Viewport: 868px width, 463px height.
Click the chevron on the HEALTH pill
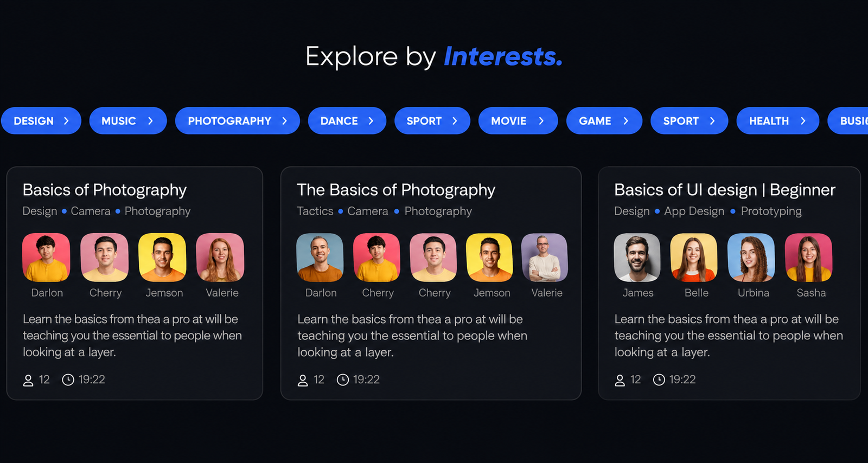click(803, 121)
